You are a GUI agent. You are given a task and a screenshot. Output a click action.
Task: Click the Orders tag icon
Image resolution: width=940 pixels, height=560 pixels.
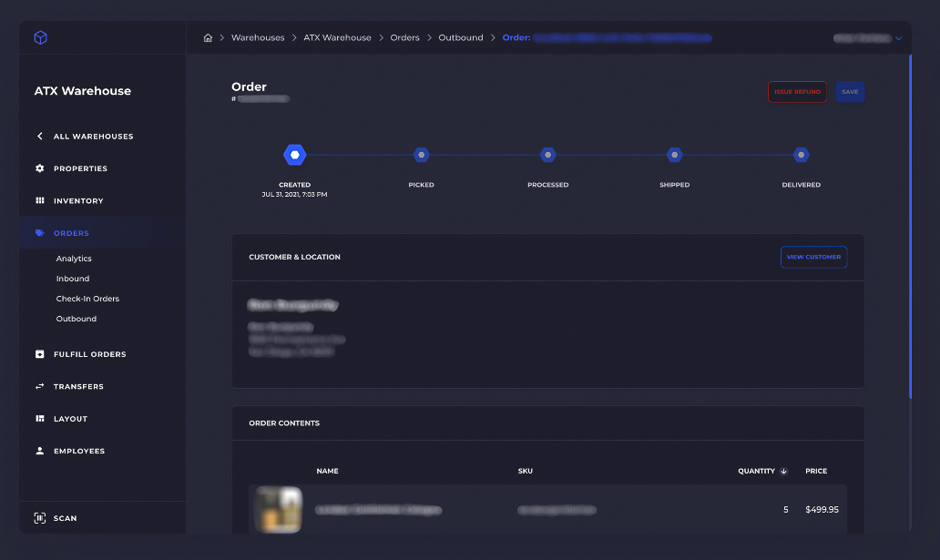point(39,233)
